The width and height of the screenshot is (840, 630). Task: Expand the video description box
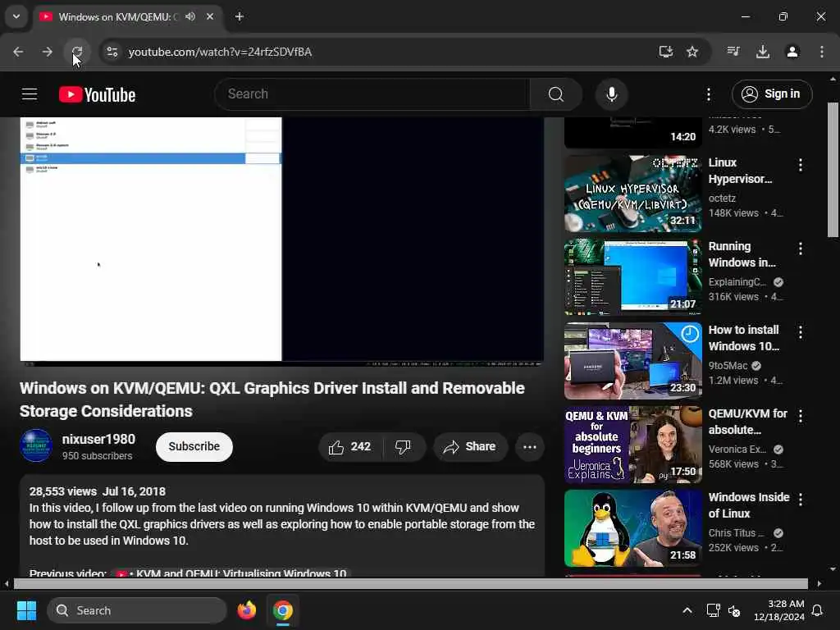pyautogui.click(x=282, y=526)
